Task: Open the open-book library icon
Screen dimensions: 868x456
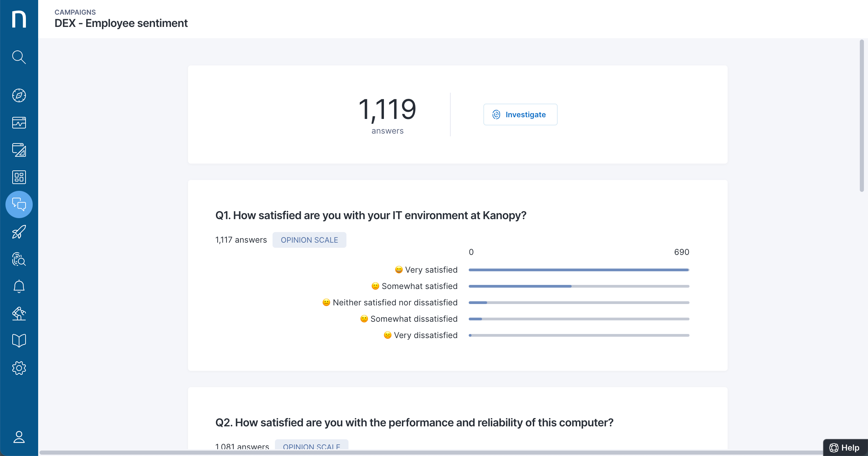Action: [x=19, y=341]
